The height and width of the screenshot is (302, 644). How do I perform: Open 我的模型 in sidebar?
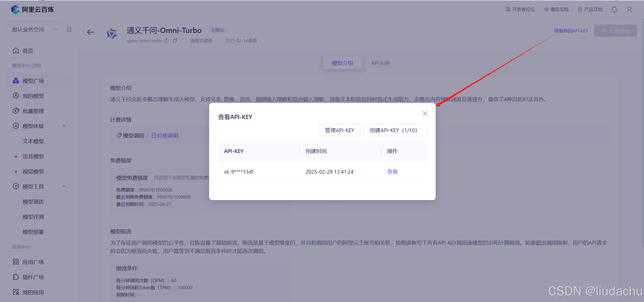click(x=33, y=96)
